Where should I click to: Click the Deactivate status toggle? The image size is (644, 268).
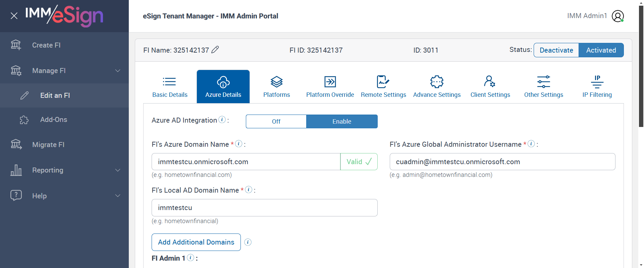pos(556,50)
